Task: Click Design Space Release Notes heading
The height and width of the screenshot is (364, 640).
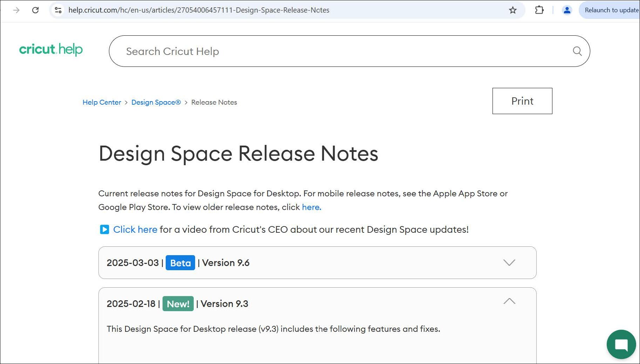Action: point(239,153)
